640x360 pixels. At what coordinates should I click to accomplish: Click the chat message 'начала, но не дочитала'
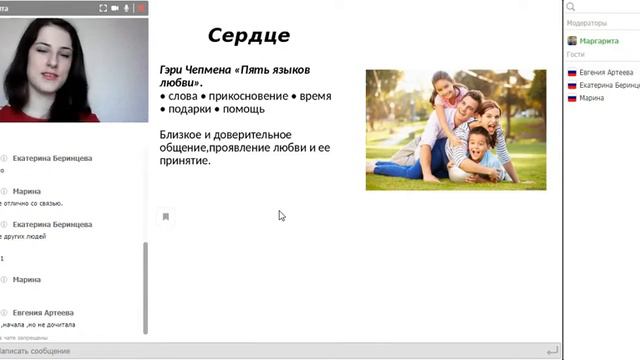pyautogui.click(x=38, y=325)
